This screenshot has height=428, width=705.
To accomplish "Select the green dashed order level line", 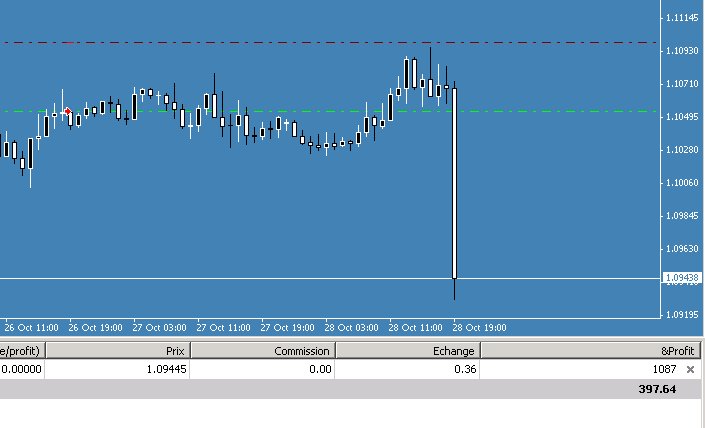I will click(330, 111).
